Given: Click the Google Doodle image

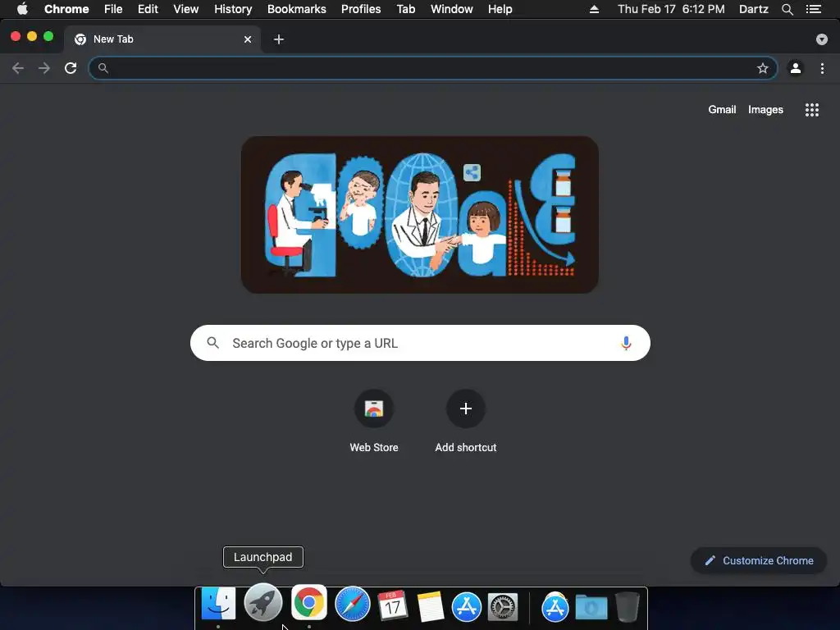Looking at the screenshot, I should coord(419,214).
